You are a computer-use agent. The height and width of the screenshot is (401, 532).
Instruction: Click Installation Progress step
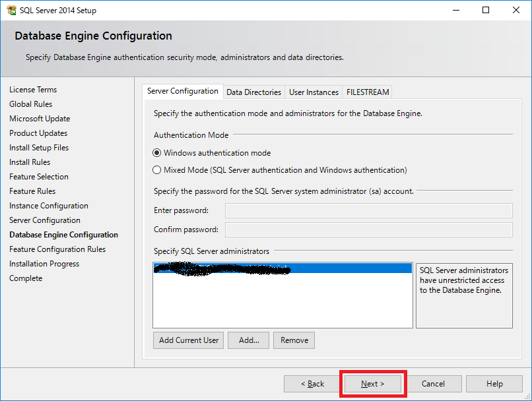(44, 264)
